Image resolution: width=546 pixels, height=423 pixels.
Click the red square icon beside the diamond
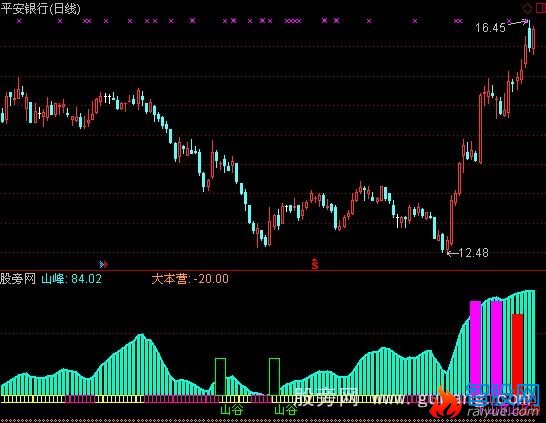541,8
